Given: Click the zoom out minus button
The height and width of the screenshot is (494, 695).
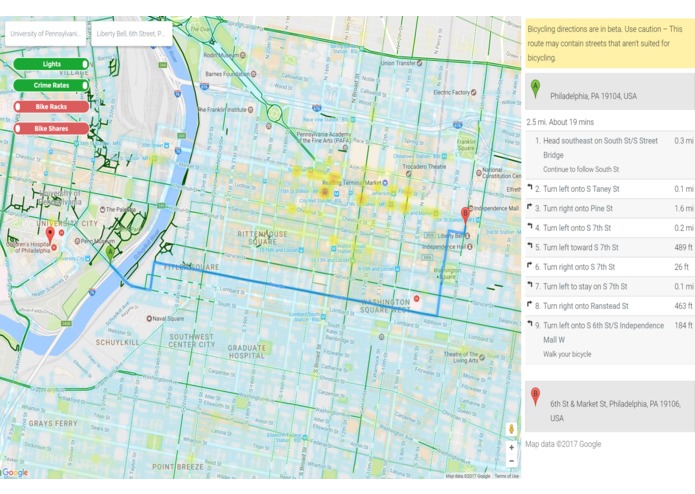Looking at the screenshot, I should tap(511, 461).
